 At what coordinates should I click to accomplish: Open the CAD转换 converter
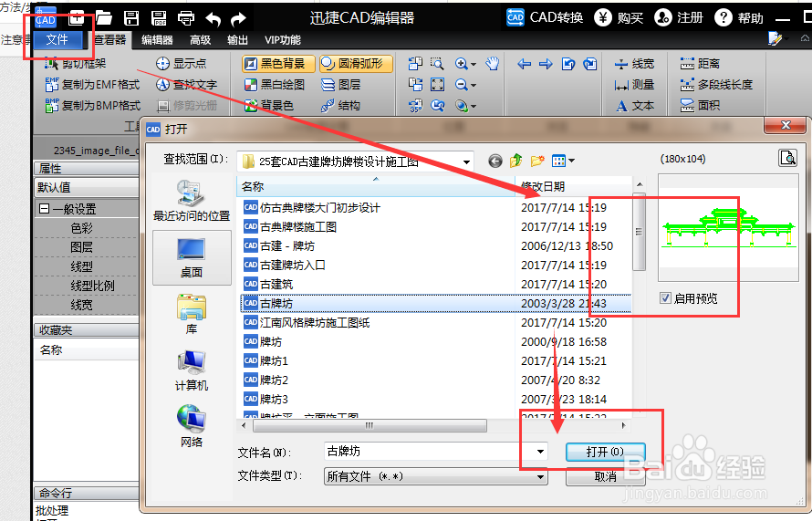[x=545, y=17]
